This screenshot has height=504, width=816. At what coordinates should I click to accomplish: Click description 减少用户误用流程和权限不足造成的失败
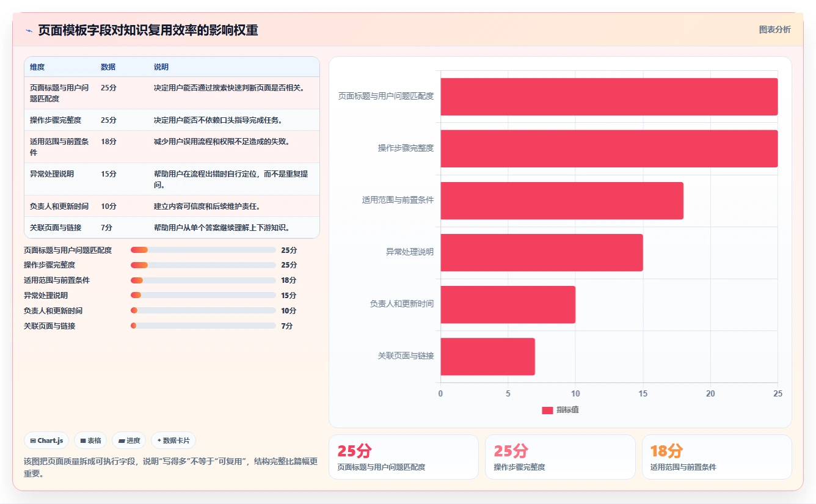click(222, 141)
